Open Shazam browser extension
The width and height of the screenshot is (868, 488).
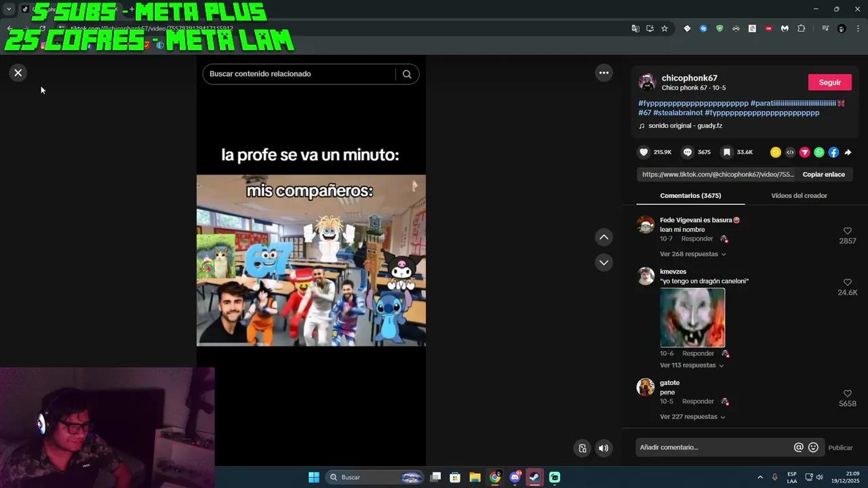pos(703,28)
